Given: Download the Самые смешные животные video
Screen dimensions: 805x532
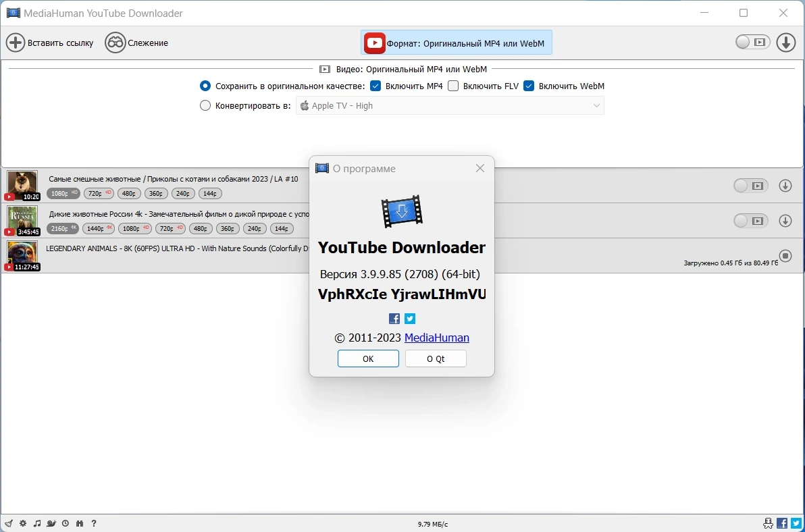Looking at the screenshot, I should [785, 186].
